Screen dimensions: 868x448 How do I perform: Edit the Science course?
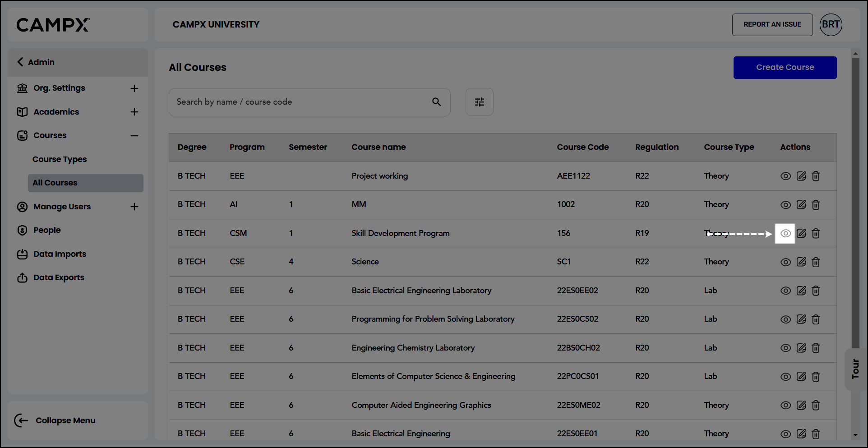(801, 262)
